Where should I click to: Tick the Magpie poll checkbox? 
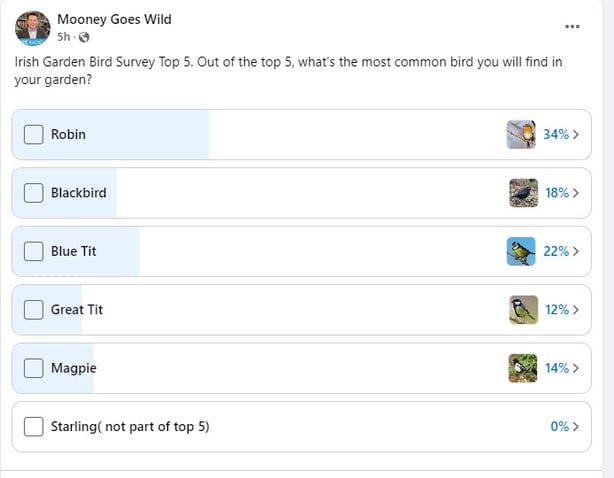33,368
